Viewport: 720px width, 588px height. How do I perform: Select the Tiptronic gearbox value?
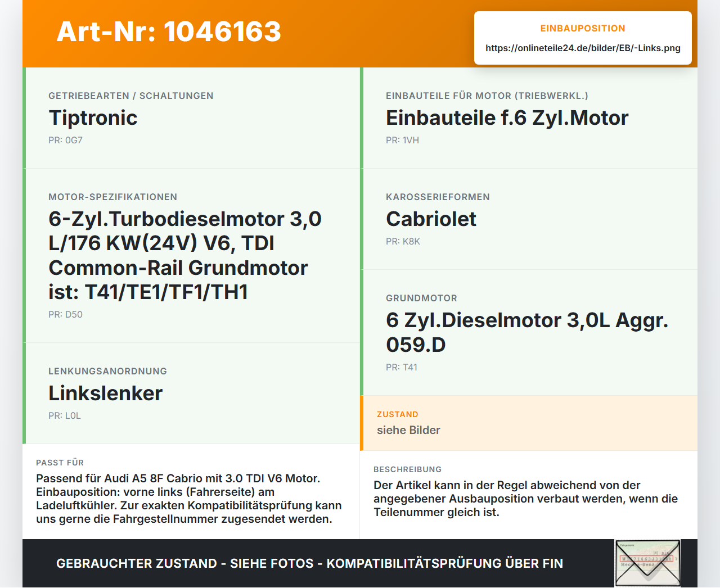(93, 117)
